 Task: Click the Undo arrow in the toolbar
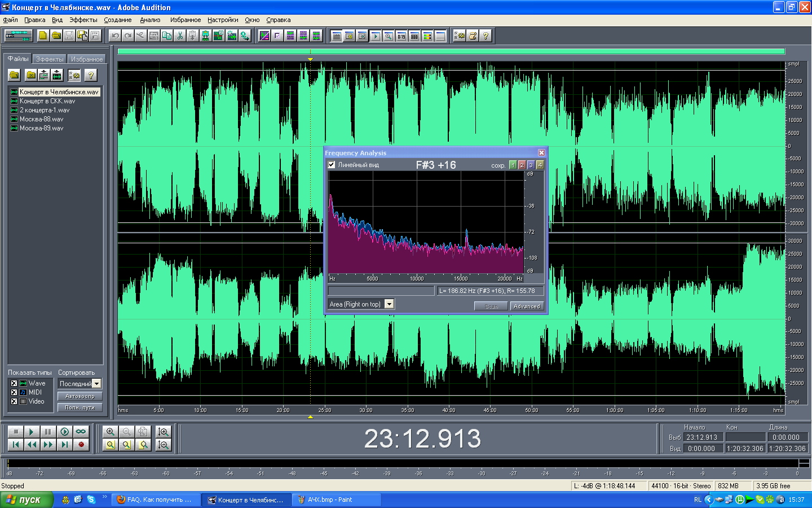115,36
